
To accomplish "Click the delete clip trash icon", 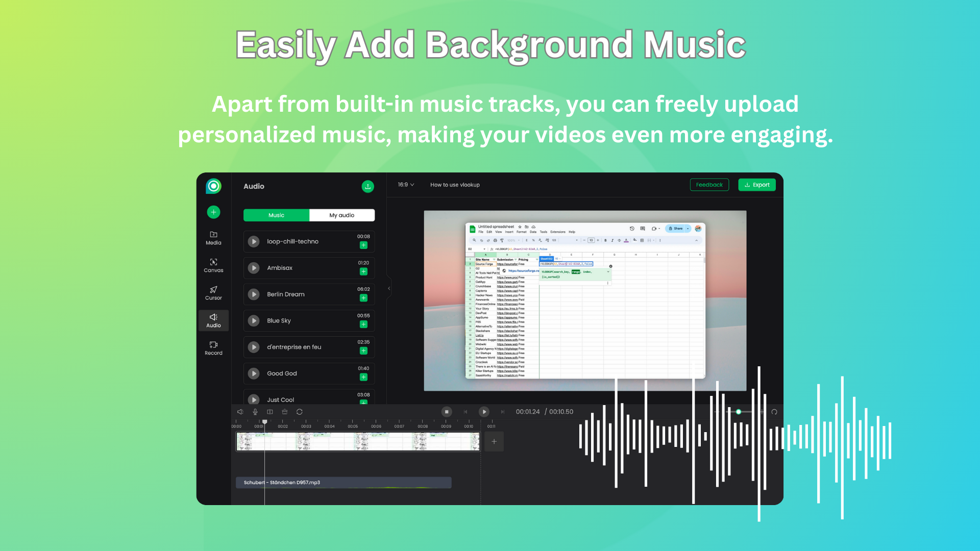I will (x=285, y=412).
